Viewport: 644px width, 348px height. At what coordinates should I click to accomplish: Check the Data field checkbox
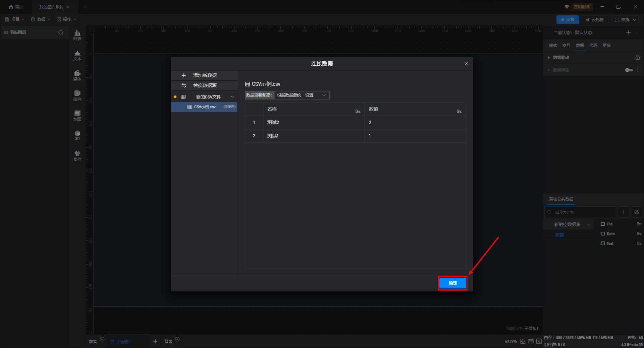pyautogui.click(x=603, y=234)
